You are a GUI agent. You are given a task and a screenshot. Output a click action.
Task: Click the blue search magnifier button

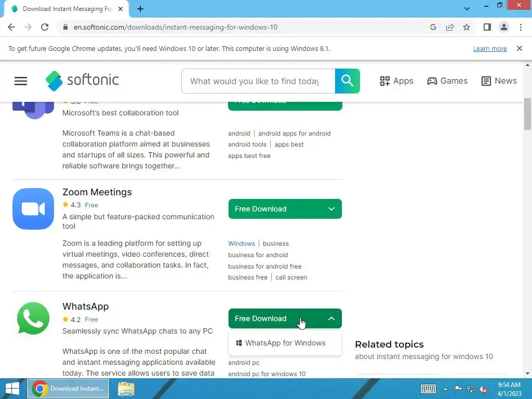pyautogui.click(x=347, y=81)
